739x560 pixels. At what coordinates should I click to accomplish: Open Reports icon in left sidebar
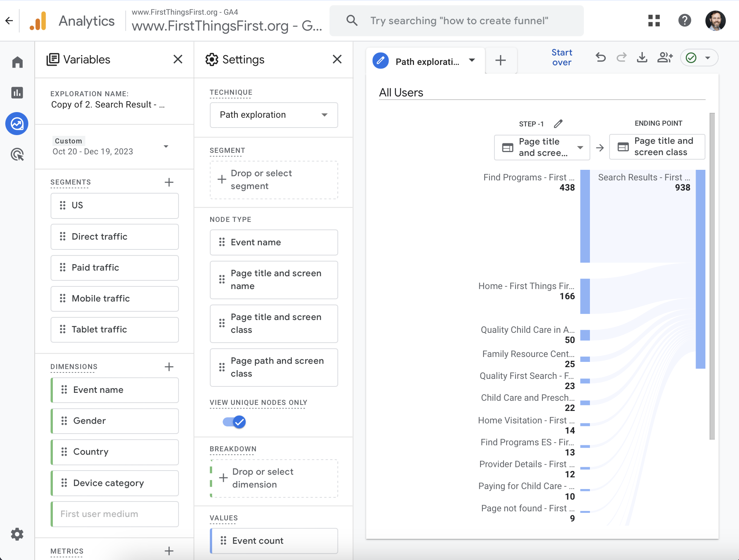17,93
